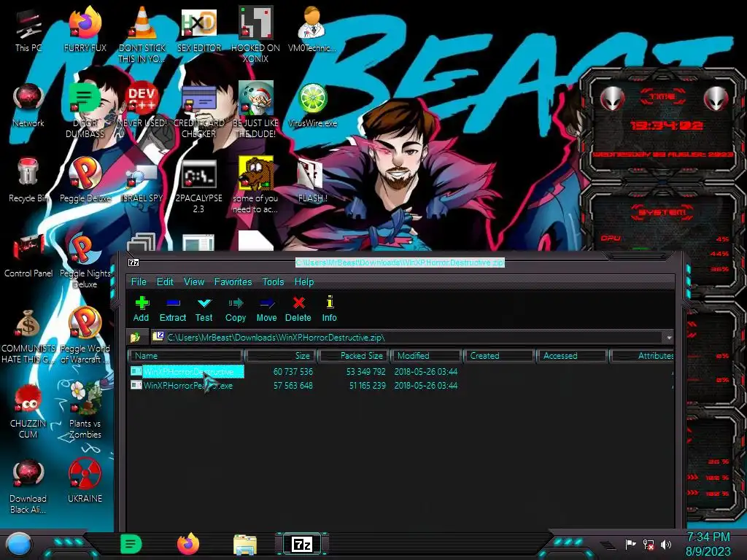Screen dimensions: 747x560
Task: Open the Plants vs Zombies shortcut
Action: coord(85,411)
